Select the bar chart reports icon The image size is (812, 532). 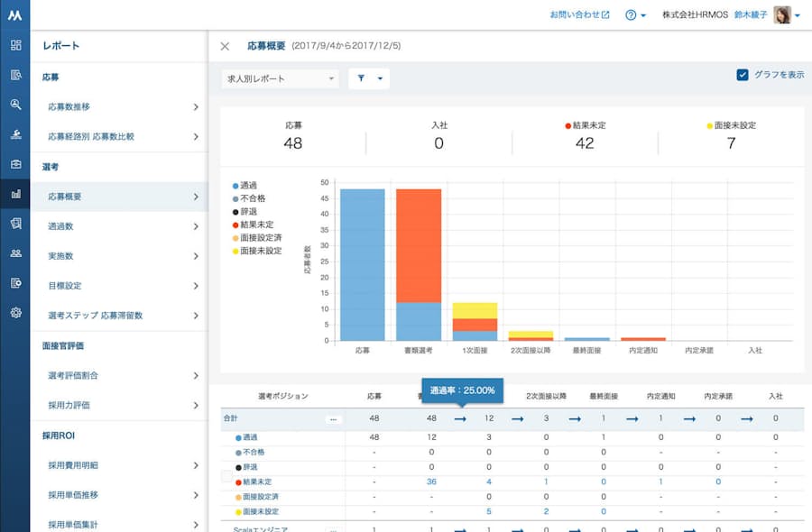coord(15,194)
